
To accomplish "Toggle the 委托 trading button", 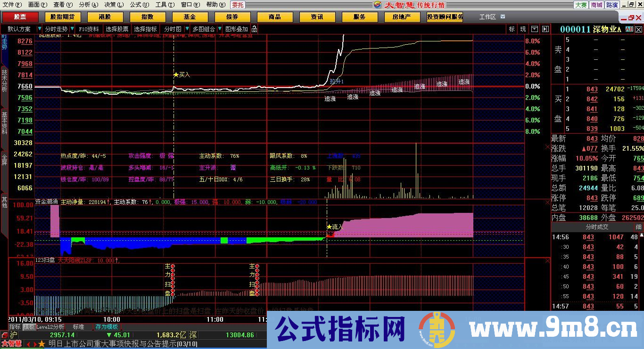I will coord(238,5).
